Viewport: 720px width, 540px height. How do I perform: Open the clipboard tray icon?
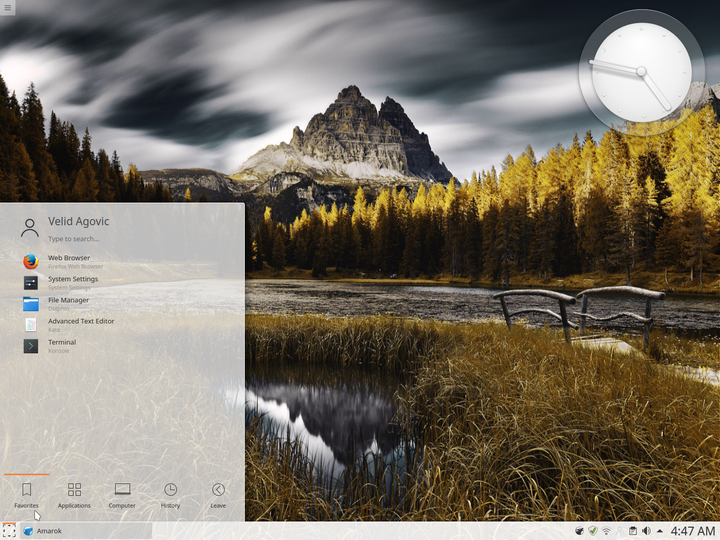pyautogui.click(x=633, y=531)
